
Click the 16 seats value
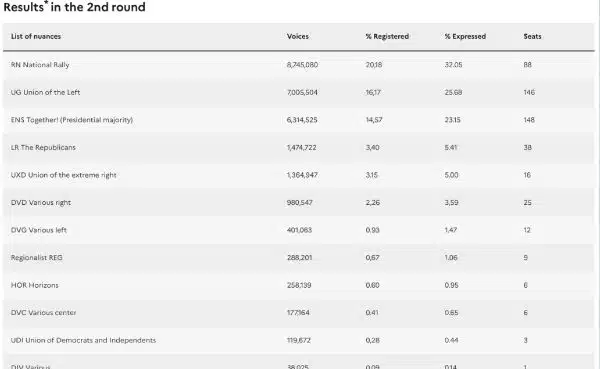[527, 175]
